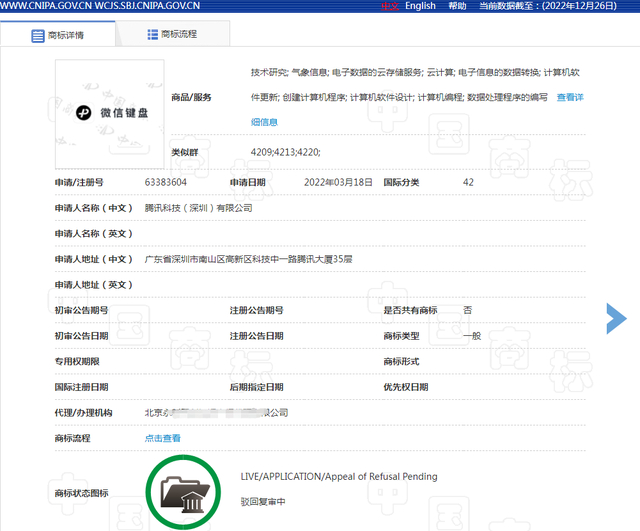640x531 pixels.
Task: Select the 商标状态图标 label
Action: coord(81,493)
